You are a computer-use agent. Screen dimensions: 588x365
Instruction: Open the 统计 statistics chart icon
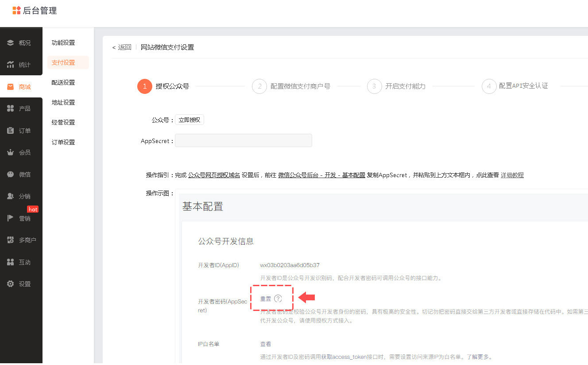tap(11, 65)
